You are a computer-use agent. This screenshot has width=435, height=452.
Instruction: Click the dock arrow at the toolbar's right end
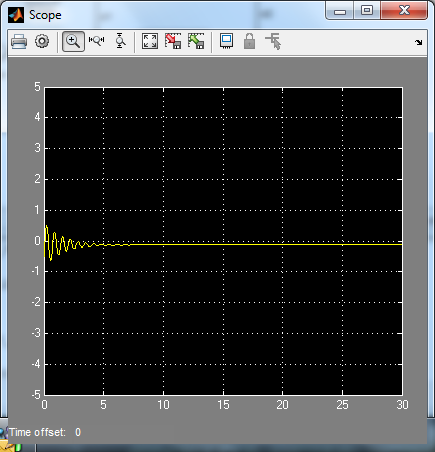(418, 42)
